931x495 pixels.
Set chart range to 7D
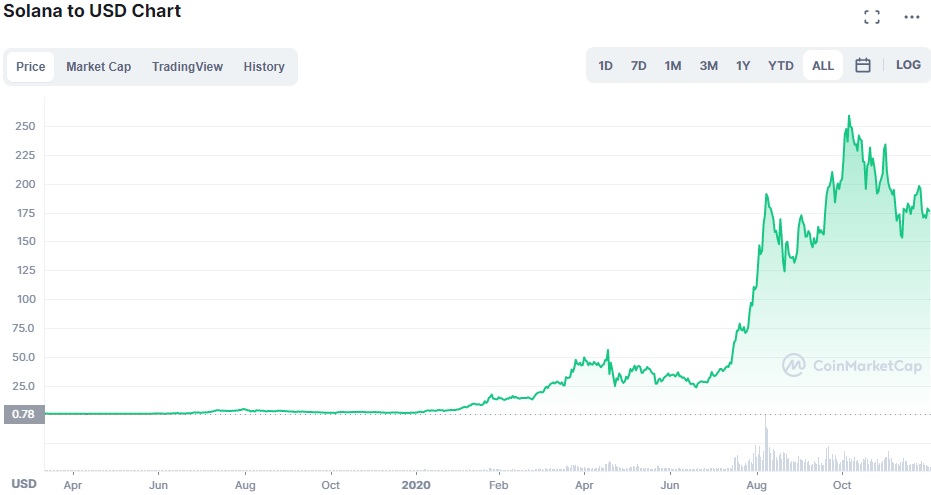pos(638,65)
